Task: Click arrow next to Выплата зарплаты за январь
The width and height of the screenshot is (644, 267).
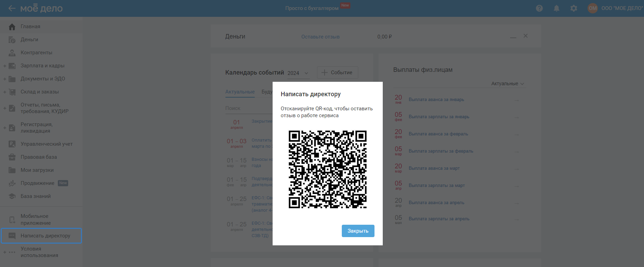Action: pos(517,118)
